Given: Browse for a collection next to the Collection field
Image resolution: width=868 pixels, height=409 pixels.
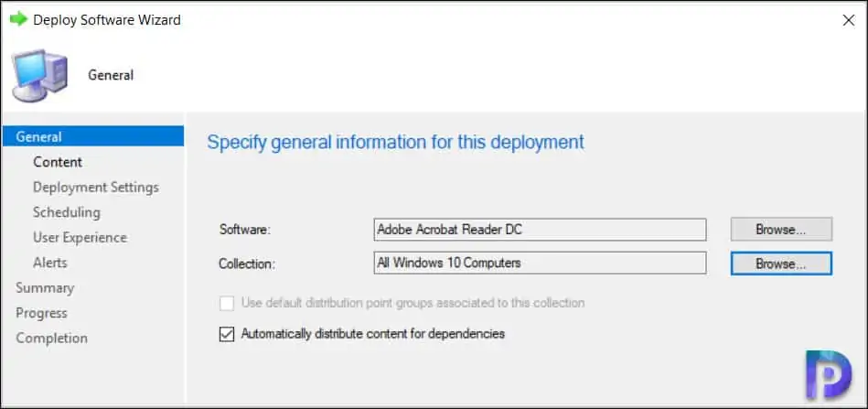Looking at the screenshot, I should [x=781, y=264].
